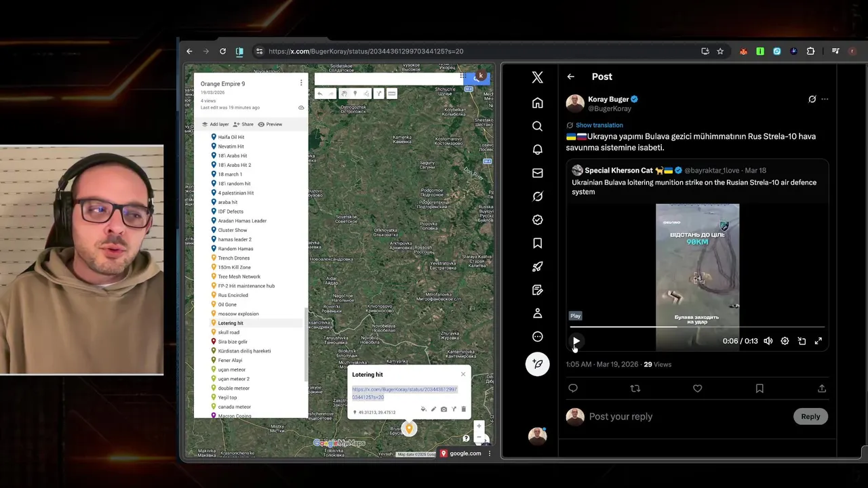Toggle video picture-in-picture mode
868x488 pixels.
(802, 341)
